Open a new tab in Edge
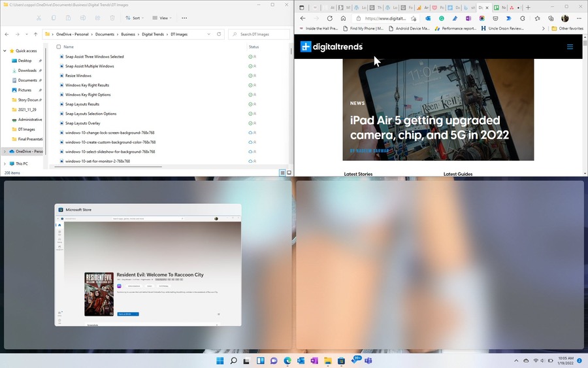The width and height of the screenshot is (588, 368). pos(528,7)
